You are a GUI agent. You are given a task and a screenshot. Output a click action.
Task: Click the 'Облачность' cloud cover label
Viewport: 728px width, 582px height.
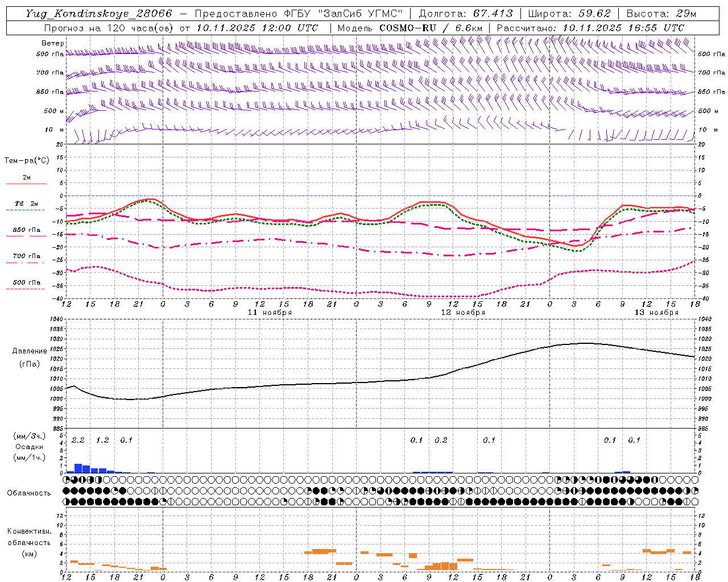click(x=29, y=493)
